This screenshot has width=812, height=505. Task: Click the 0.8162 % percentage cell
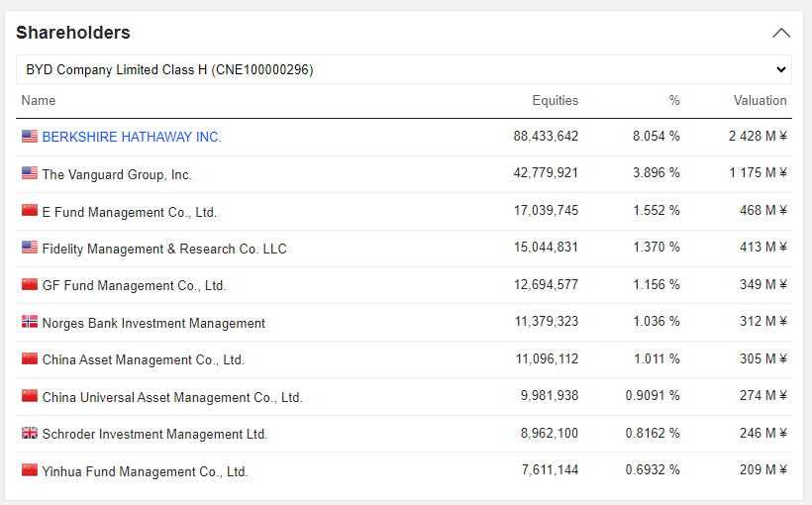[x=653, y=433]
